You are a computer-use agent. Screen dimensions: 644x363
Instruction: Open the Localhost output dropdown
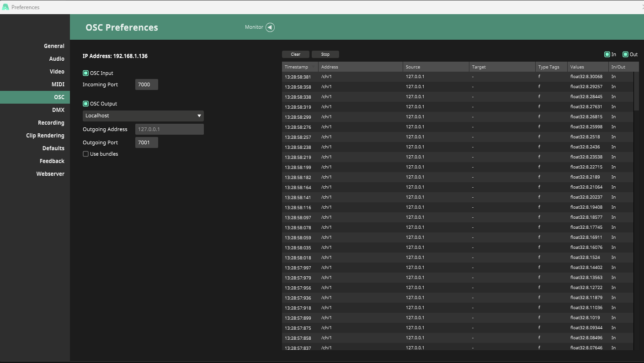(143, 116)
